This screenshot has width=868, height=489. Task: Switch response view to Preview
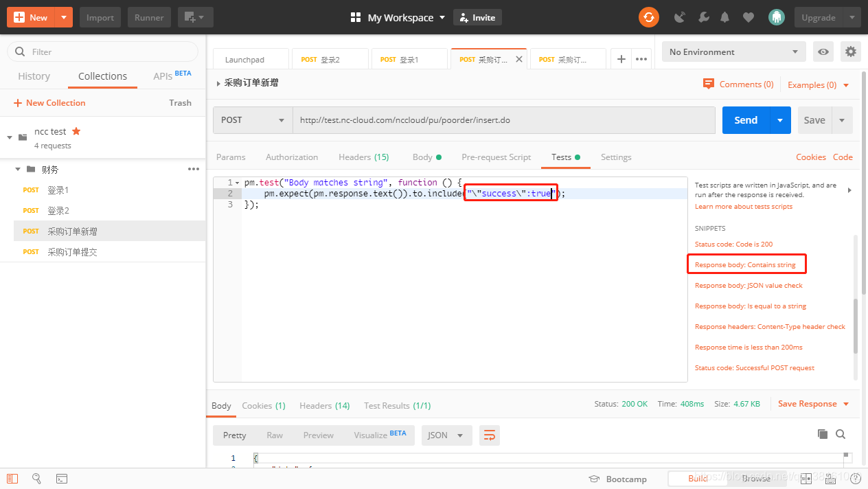pyautogui.click(x=319, y=435)
